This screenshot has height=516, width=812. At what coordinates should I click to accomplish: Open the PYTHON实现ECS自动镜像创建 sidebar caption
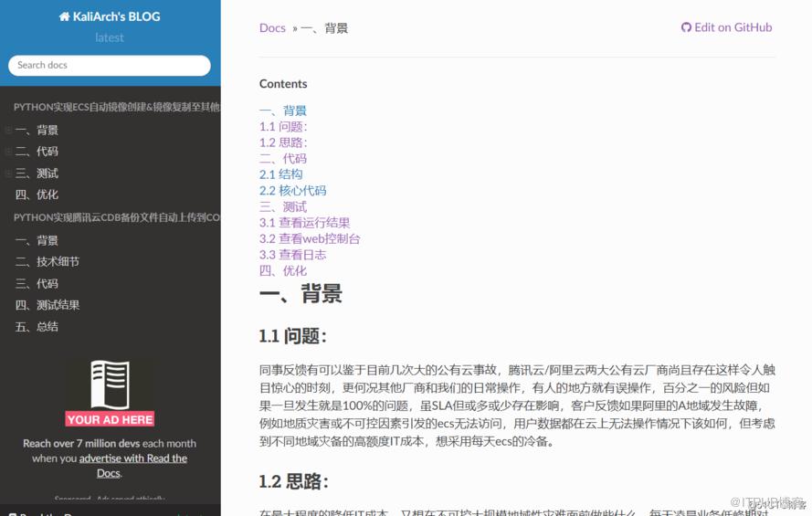[117, 107]
